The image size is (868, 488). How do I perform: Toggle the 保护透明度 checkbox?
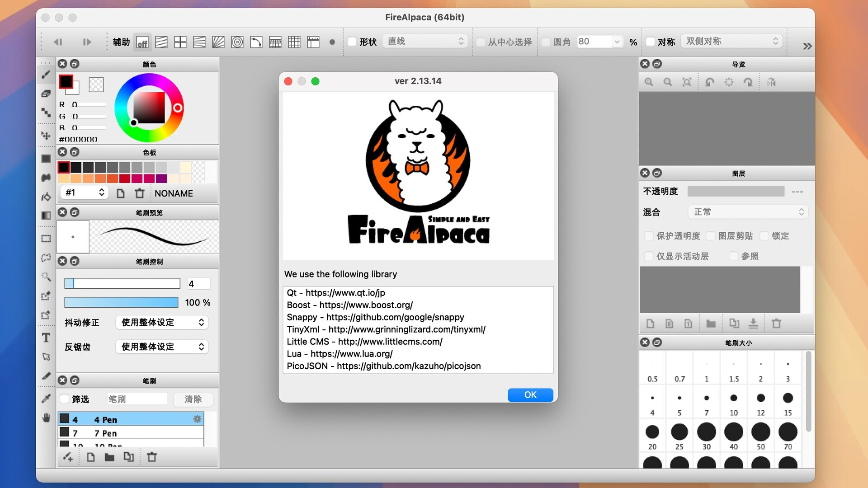click(649, 236)
